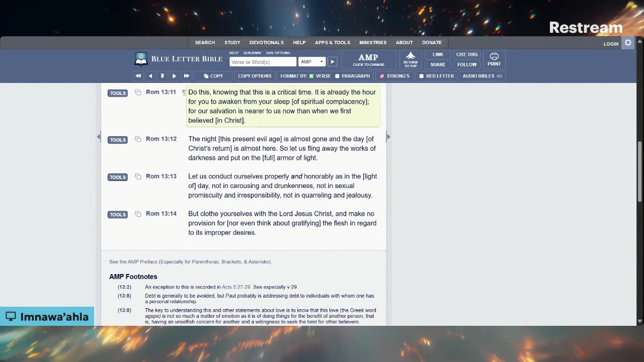Go to next book double-right arrow
644x362 pixels.
(x=186, y=76)
